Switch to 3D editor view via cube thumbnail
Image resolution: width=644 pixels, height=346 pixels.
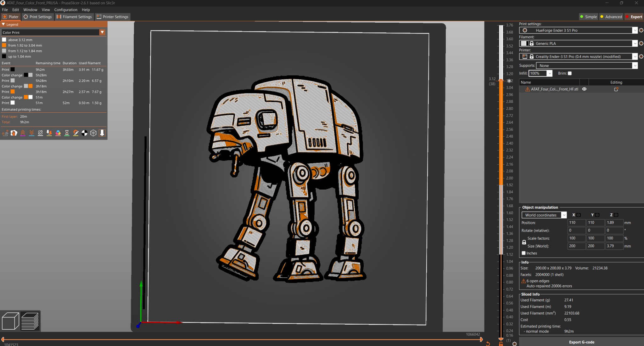tap(10, 321)
